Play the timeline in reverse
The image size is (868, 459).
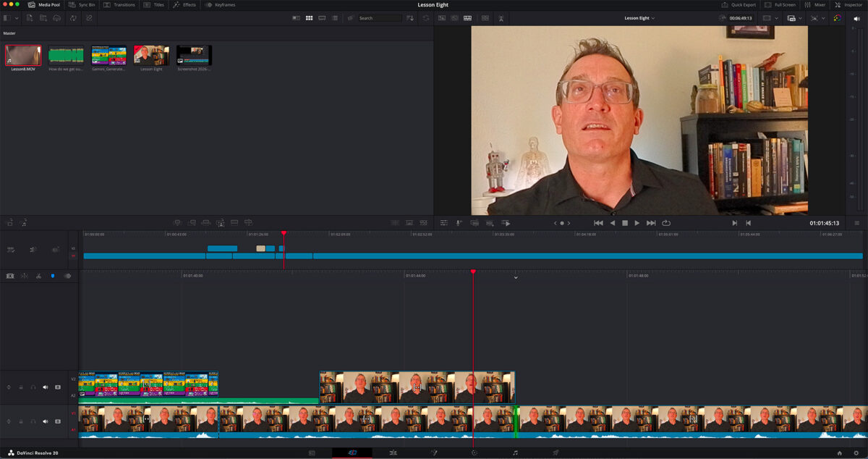(x=613, y=223)
